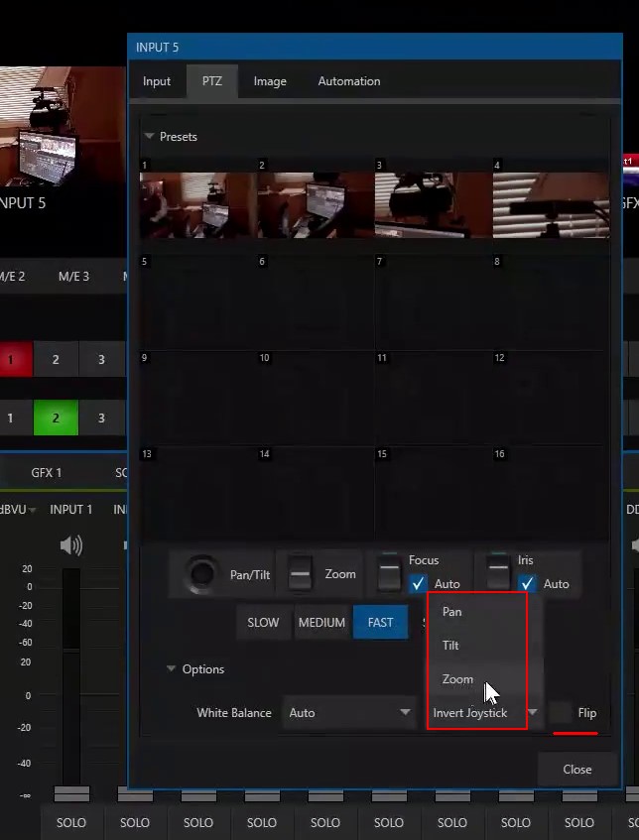Click the Zoom control slider

click(301, 574)
